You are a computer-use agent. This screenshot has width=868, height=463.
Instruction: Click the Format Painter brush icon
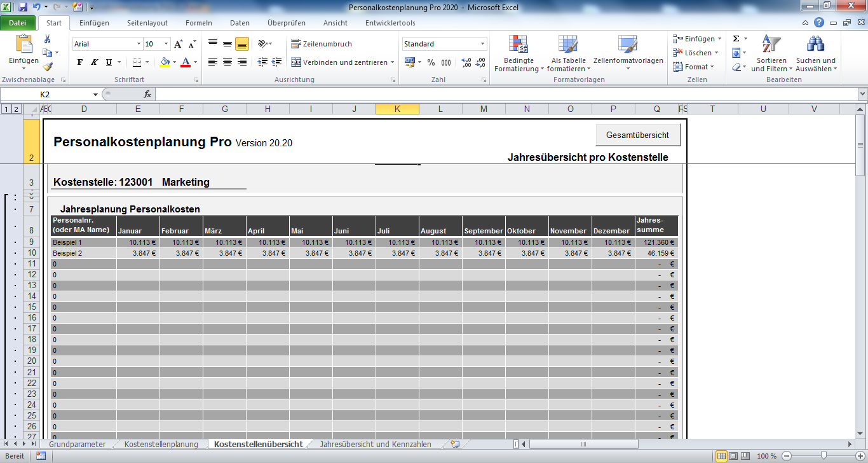[48, 67]
